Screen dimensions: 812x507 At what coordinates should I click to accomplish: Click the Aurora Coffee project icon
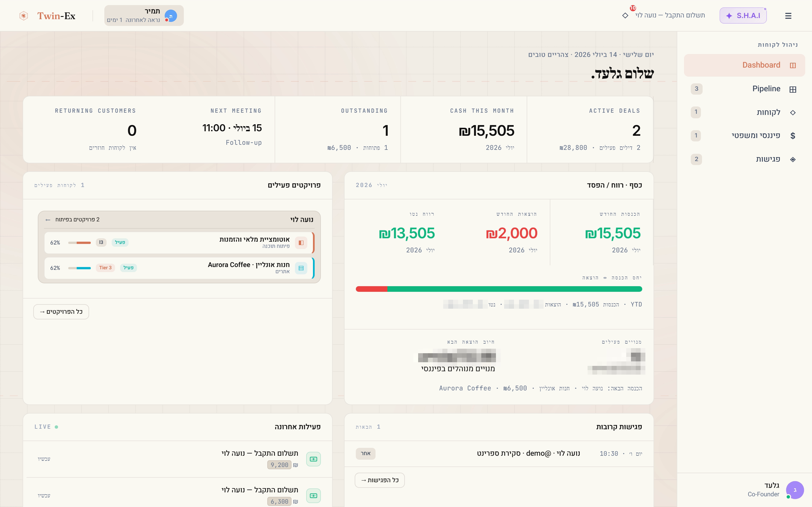[x=301, y=268]
